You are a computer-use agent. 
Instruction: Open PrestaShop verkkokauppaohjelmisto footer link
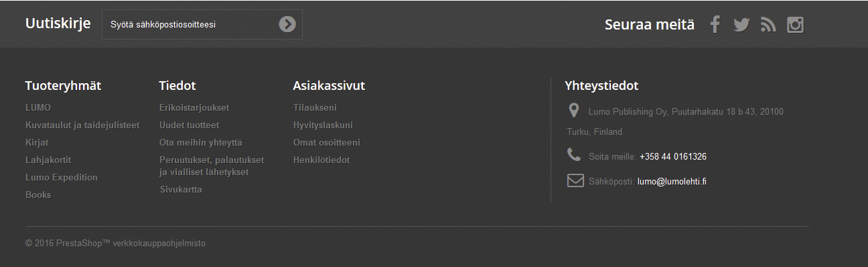pyautogui.click(x=115, y=244)
